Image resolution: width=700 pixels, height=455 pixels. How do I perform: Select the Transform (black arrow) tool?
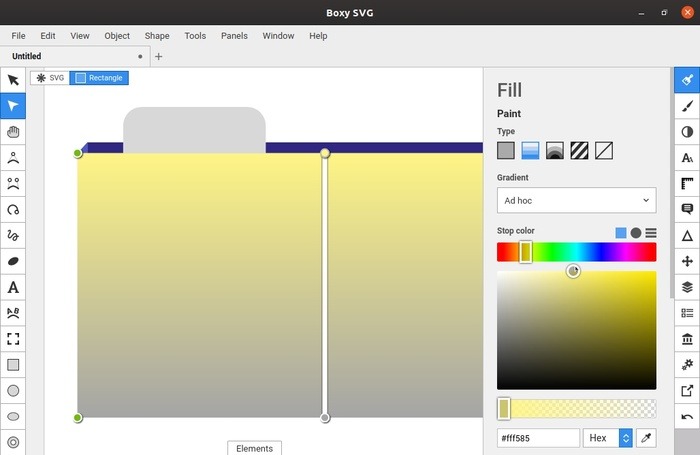13,80
